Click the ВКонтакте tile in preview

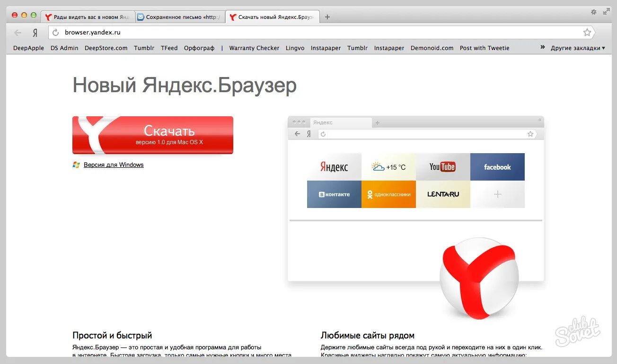[334, 194]
